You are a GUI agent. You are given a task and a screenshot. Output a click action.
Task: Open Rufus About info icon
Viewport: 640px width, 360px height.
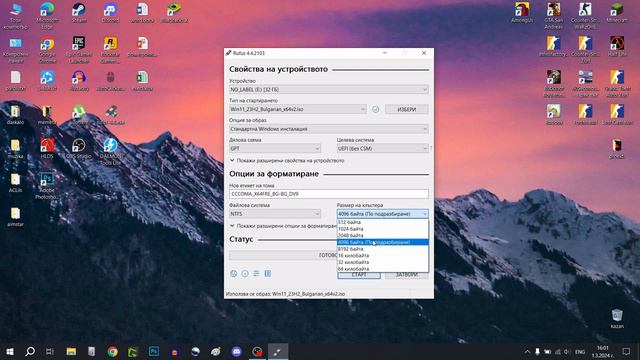(x=245, y=273)
